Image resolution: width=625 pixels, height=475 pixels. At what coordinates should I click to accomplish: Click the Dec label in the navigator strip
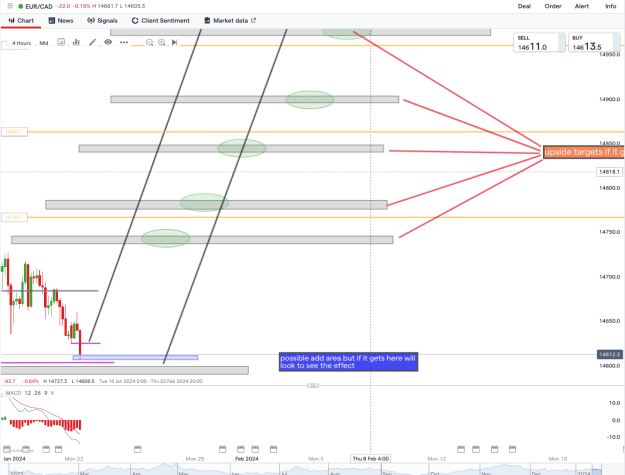click(x=536, y=473)
